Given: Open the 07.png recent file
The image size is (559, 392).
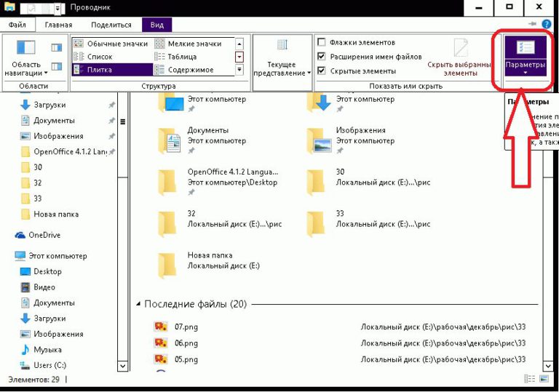Looking at the screenshot, I should (175, 327).
